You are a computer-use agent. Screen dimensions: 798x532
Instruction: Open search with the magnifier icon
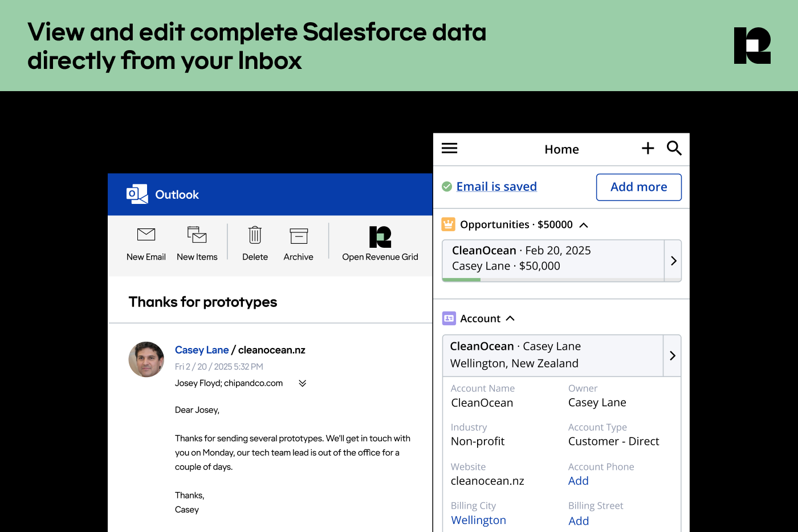(x=674, y=149)
